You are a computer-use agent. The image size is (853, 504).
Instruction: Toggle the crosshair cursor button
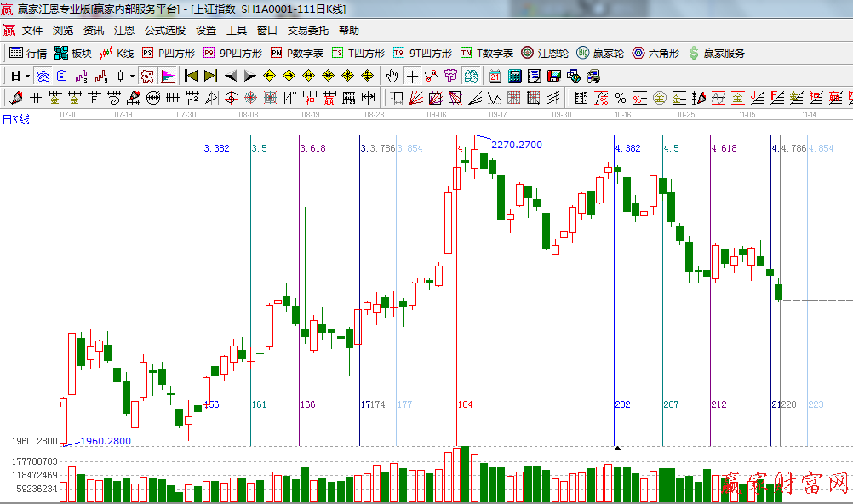coord(412,76)
